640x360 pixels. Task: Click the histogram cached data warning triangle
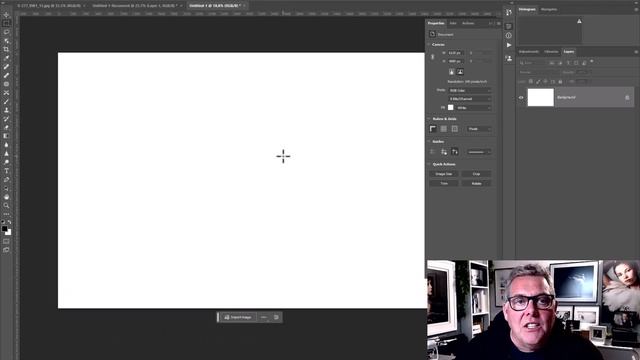click(579, 21)
